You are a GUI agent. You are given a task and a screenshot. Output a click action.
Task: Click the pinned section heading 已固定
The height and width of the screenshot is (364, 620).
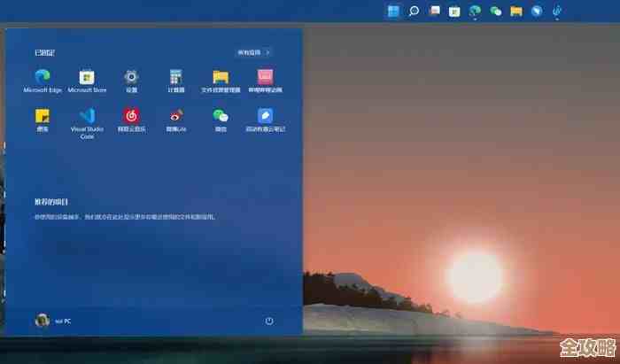pyautogui.click(x=44, y=52)
